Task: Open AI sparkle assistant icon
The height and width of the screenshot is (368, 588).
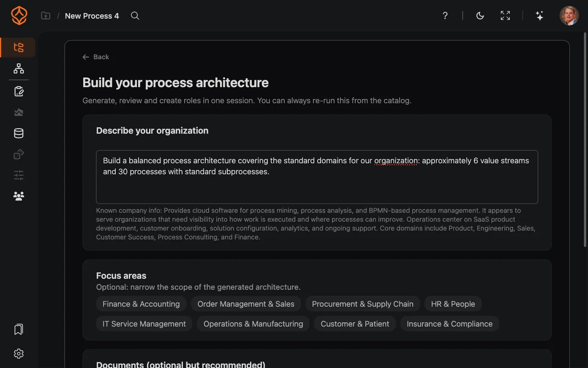Action: click(539, 16)
